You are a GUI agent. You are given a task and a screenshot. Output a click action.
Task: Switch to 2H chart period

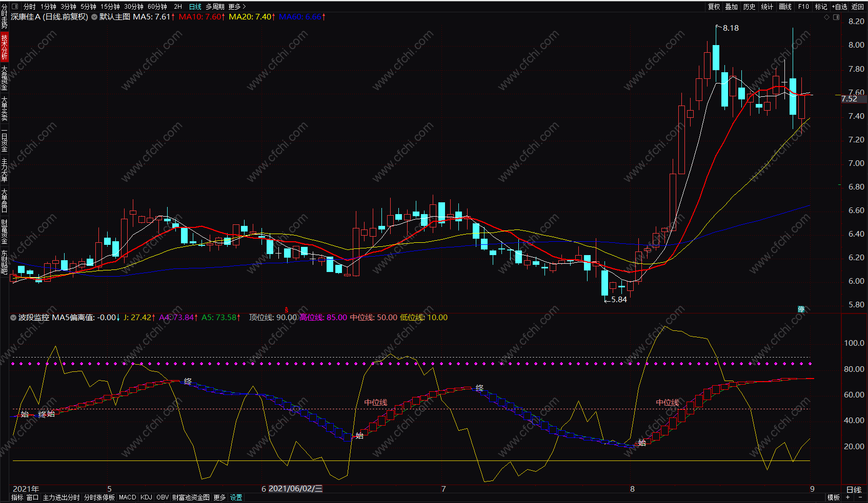pyautogui.click(x=178, y=7)
